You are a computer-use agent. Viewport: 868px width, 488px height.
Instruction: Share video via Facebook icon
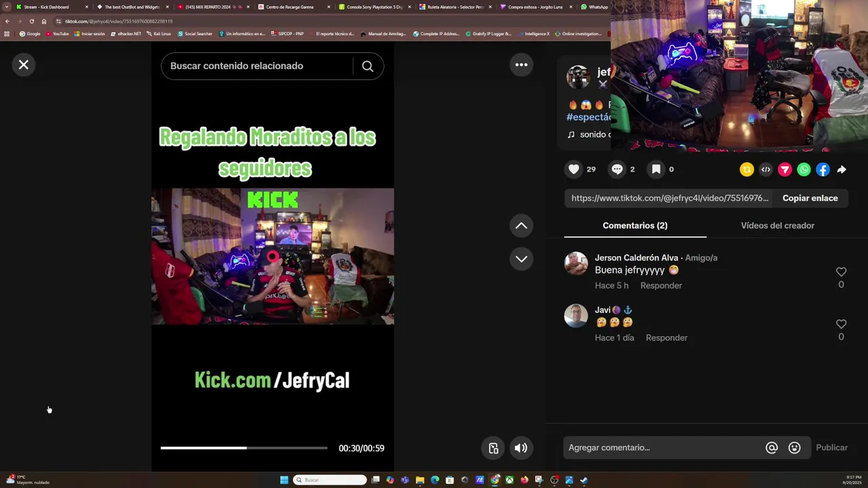click(x=823, y=169)
